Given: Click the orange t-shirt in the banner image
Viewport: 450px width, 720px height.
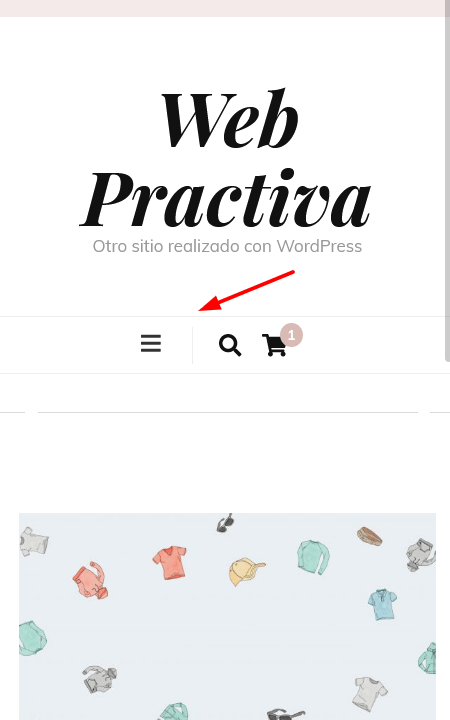Looking at the screenshot, I should (170, 562).
